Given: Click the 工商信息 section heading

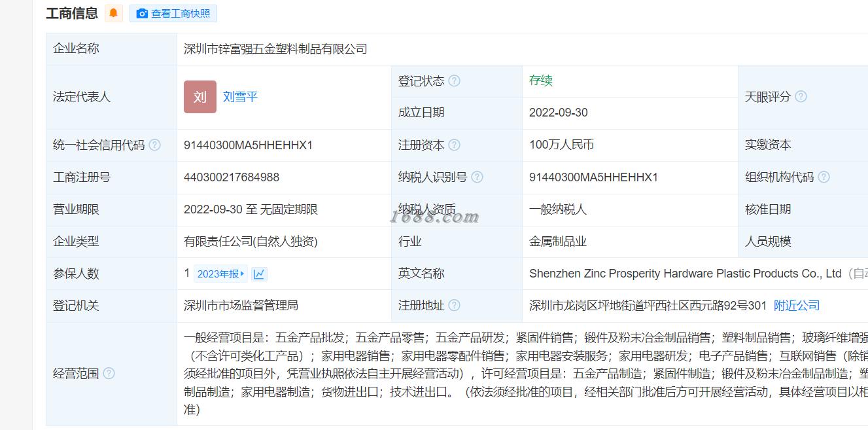Looking at the screenshot, I should [x=72, y=13].
